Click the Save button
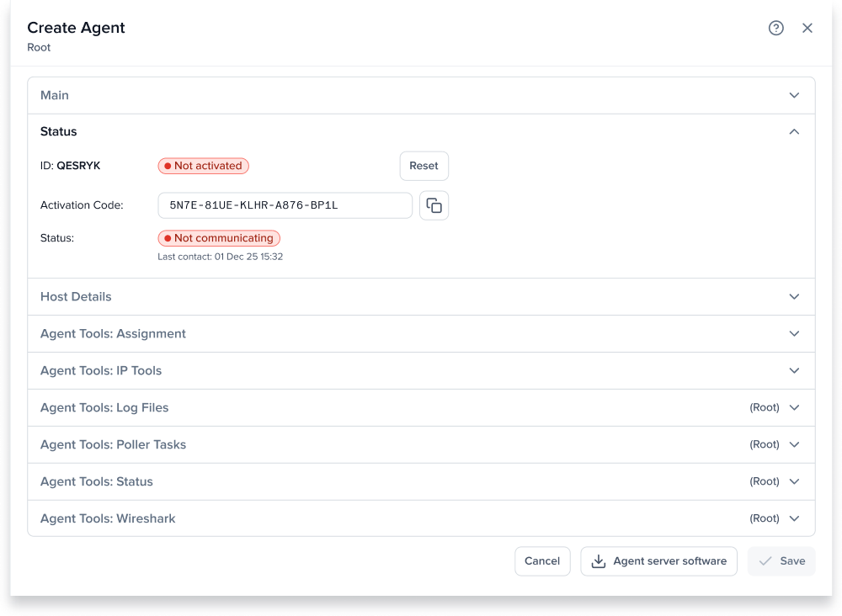 [781, 561]
